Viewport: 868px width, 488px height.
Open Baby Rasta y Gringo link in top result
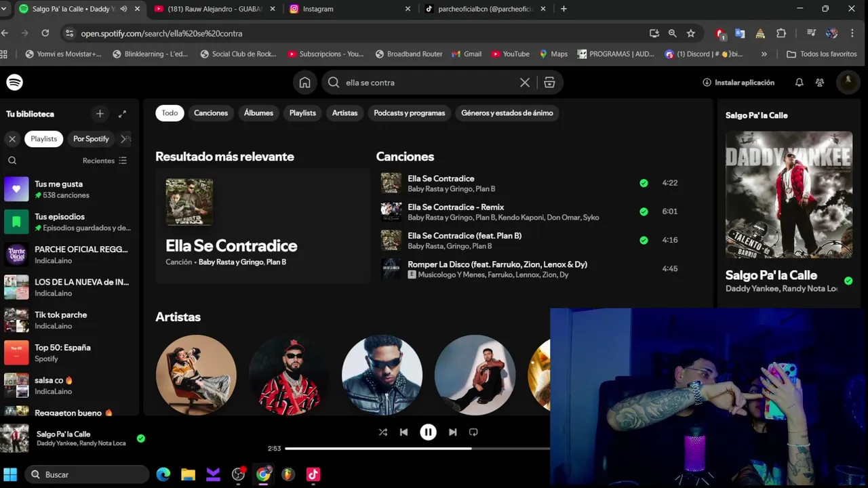[x=231, y=262]
